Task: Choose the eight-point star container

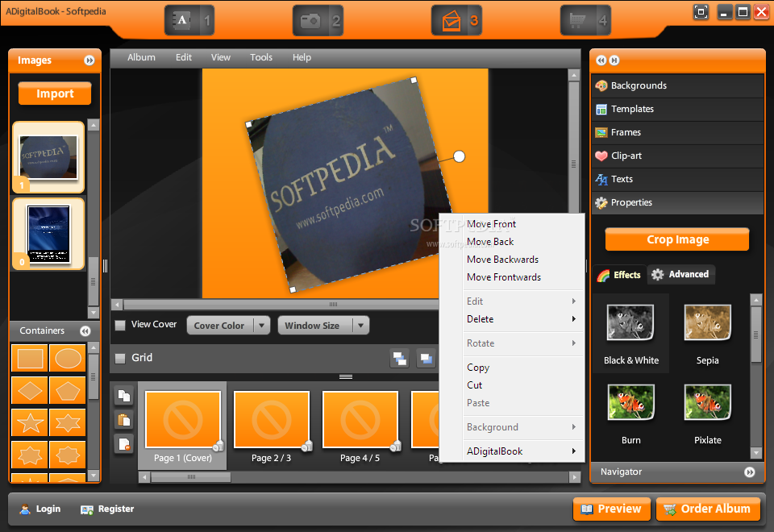Action: (x=68, y=455)
